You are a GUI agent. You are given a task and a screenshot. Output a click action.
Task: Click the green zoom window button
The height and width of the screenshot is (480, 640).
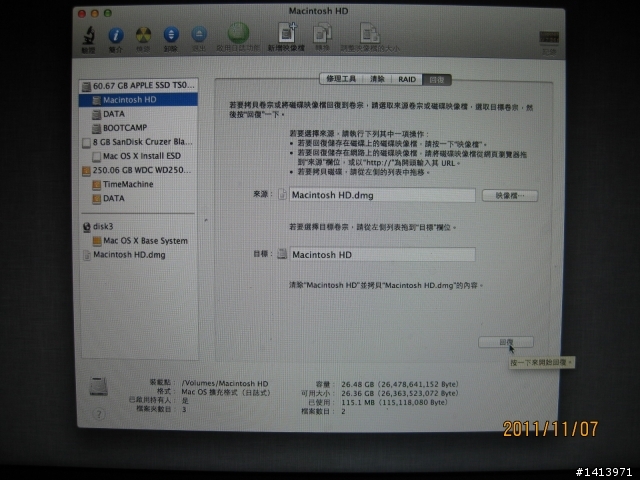coord(108,13)
